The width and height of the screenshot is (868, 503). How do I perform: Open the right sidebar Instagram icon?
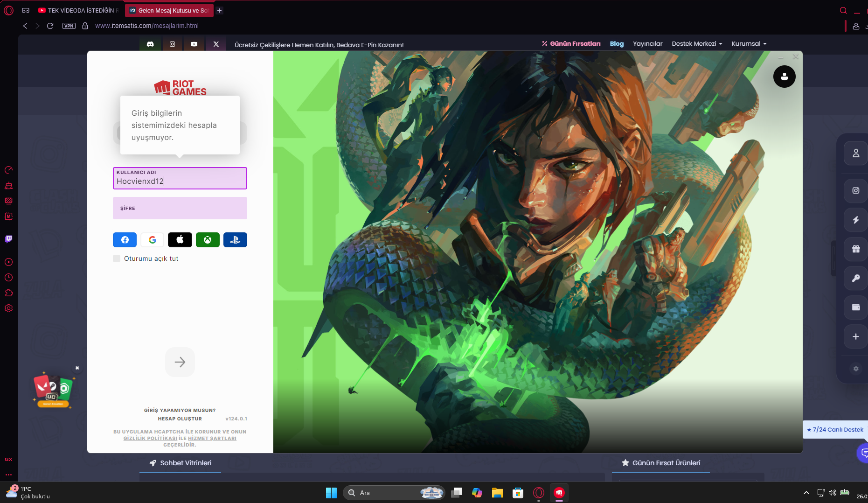tap(856, 190)
